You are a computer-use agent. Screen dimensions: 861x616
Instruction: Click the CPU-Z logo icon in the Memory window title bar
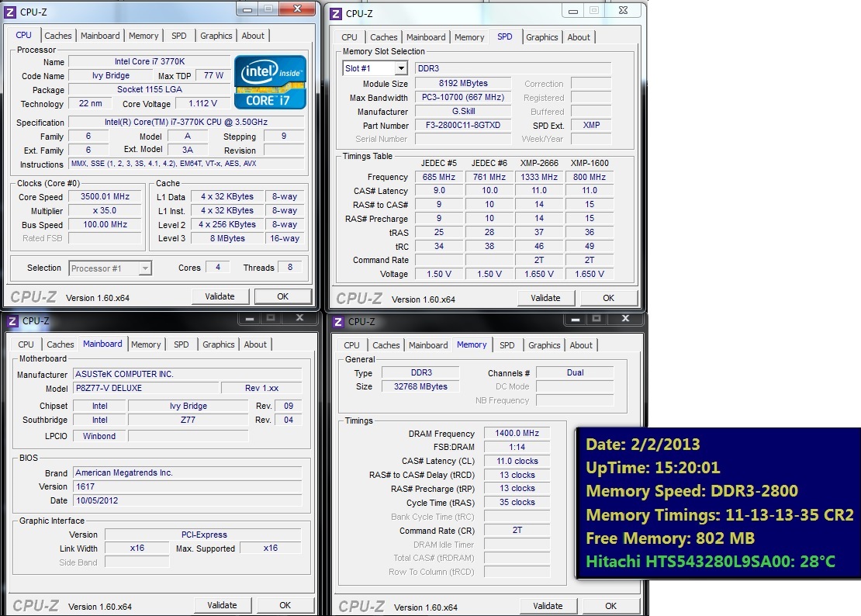[338, 322]
